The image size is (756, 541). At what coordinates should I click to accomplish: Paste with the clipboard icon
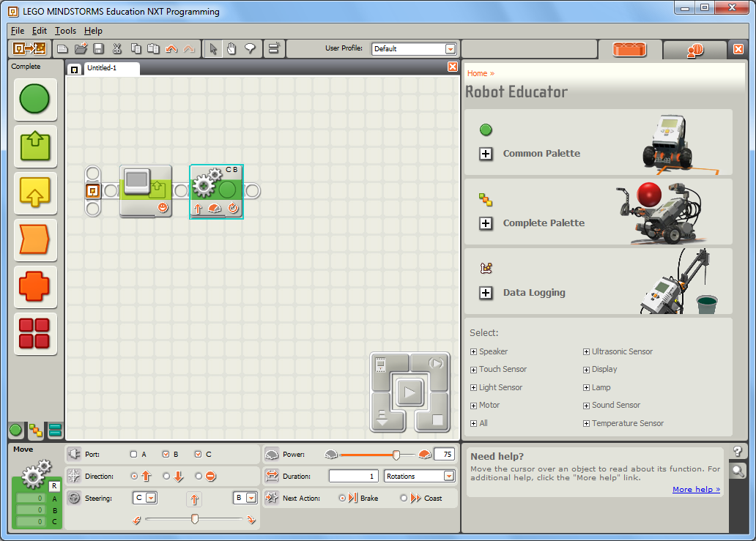tap(153, 48)
